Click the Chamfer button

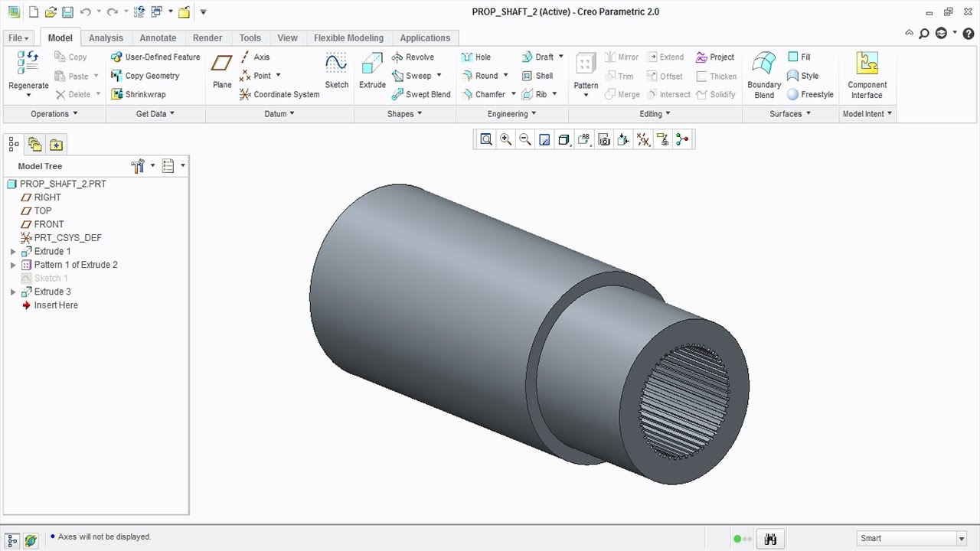pos(483,94)
